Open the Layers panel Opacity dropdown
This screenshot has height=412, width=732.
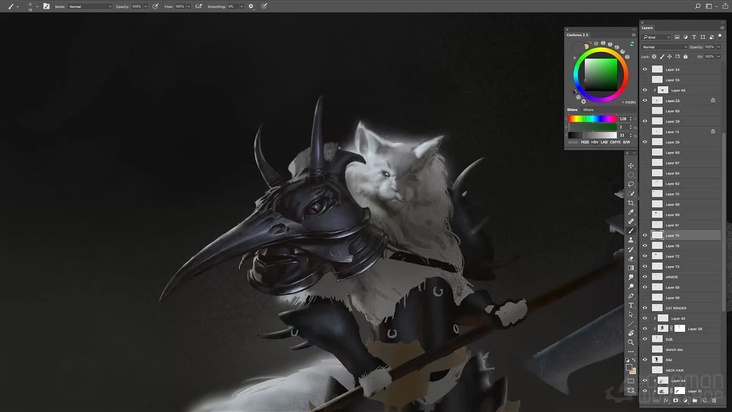click(x=718, y=47)
